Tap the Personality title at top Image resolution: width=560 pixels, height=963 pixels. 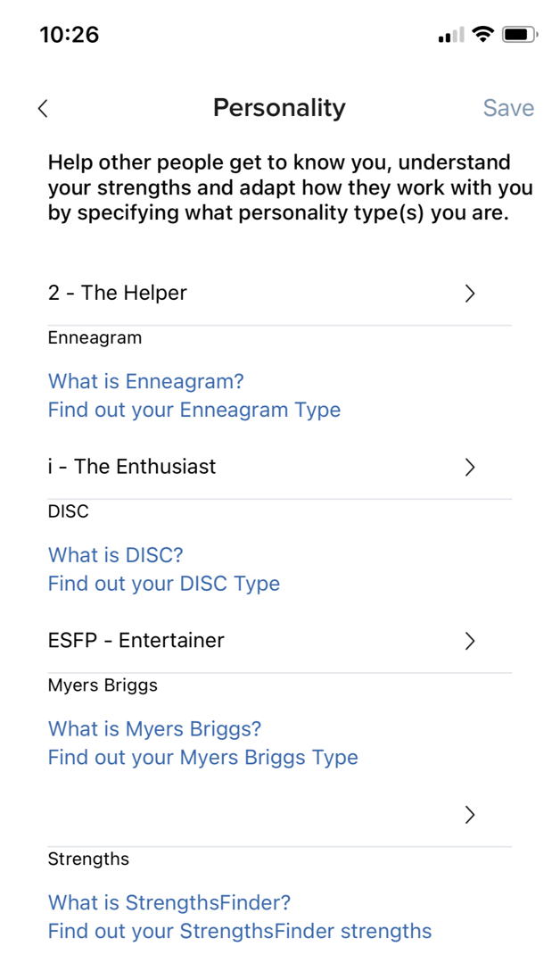coord(279,107)
